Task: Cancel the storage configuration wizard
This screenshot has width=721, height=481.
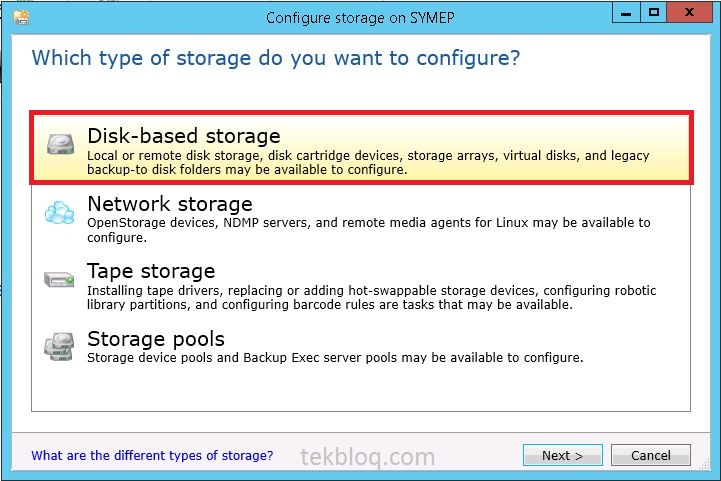Action: [651, 455]
